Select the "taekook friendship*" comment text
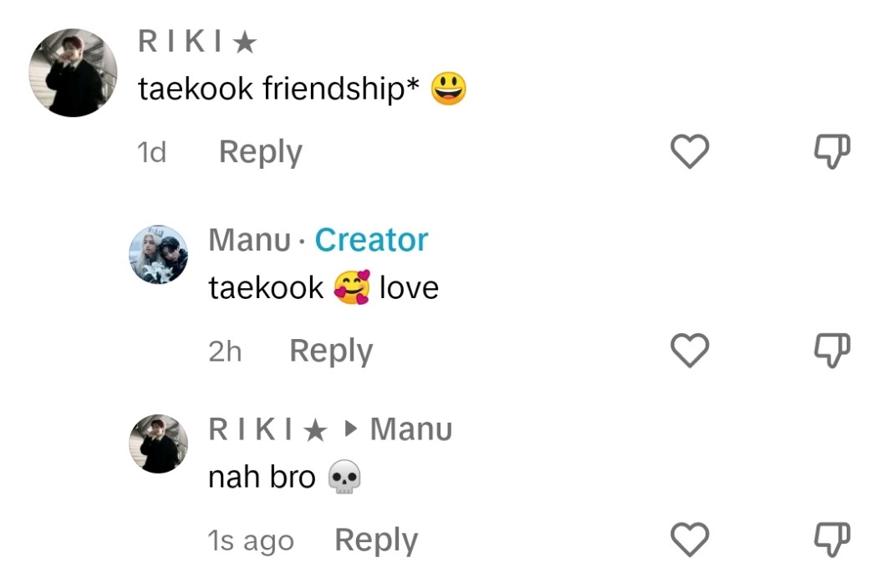The image size is (886, 588). (279, 89)
